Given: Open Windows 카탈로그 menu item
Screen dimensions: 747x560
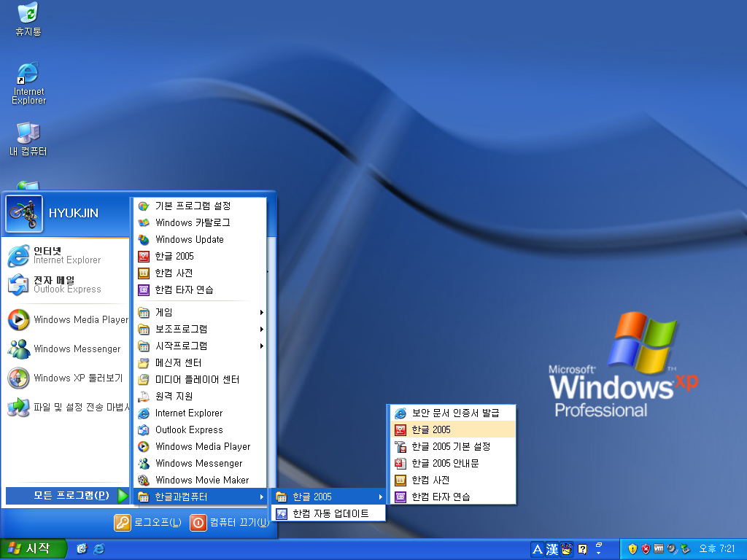Looking at the screenshot, I should pyautogui.click(x=200, y=222).
